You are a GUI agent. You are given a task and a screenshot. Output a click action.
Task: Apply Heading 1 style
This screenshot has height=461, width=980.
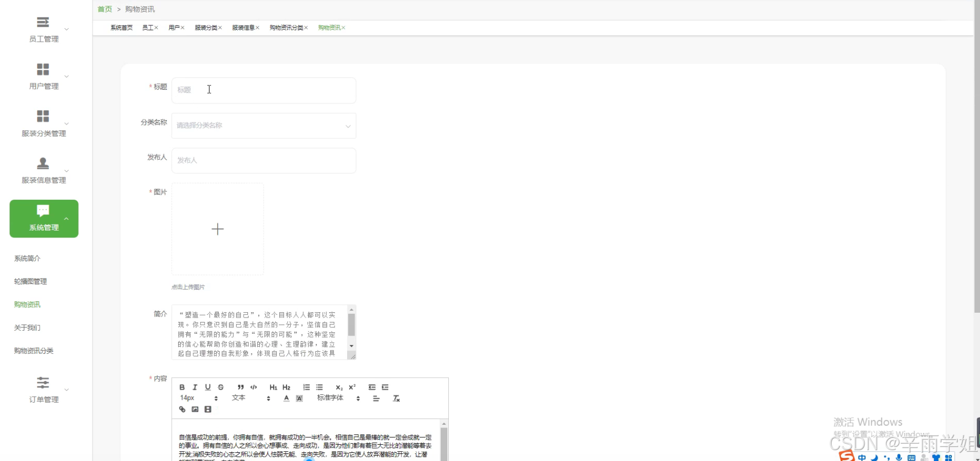coord(273,387)
